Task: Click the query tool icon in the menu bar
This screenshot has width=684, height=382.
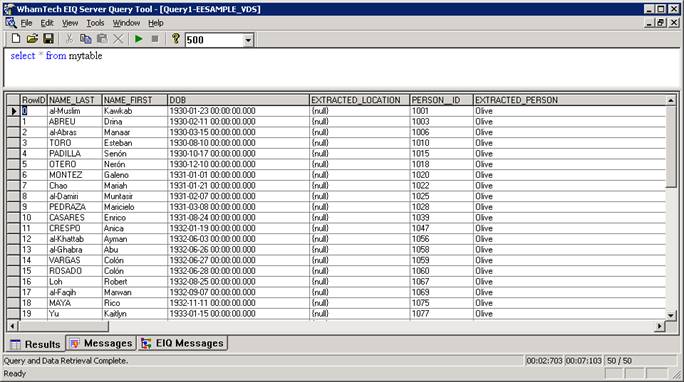Action: pyautogui.click(x=11, y=23)
